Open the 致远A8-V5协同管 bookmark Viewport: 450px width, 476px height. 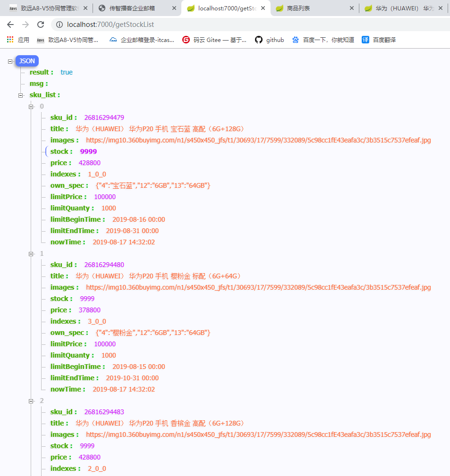(68, 40)
